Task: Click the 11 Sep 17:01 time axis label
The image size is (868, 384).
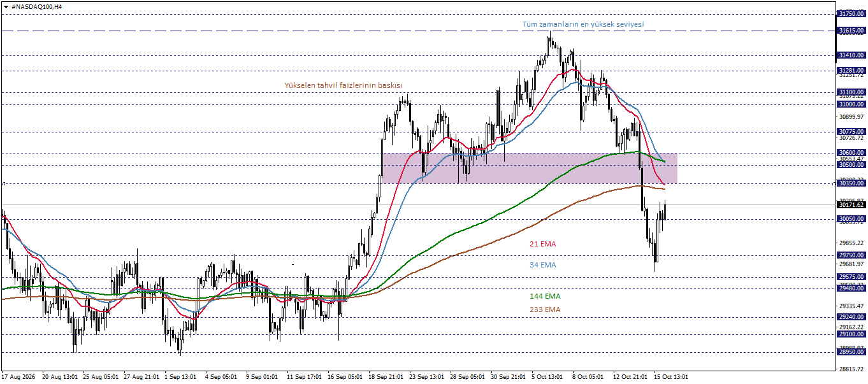Action: click(x=304, y=377)
